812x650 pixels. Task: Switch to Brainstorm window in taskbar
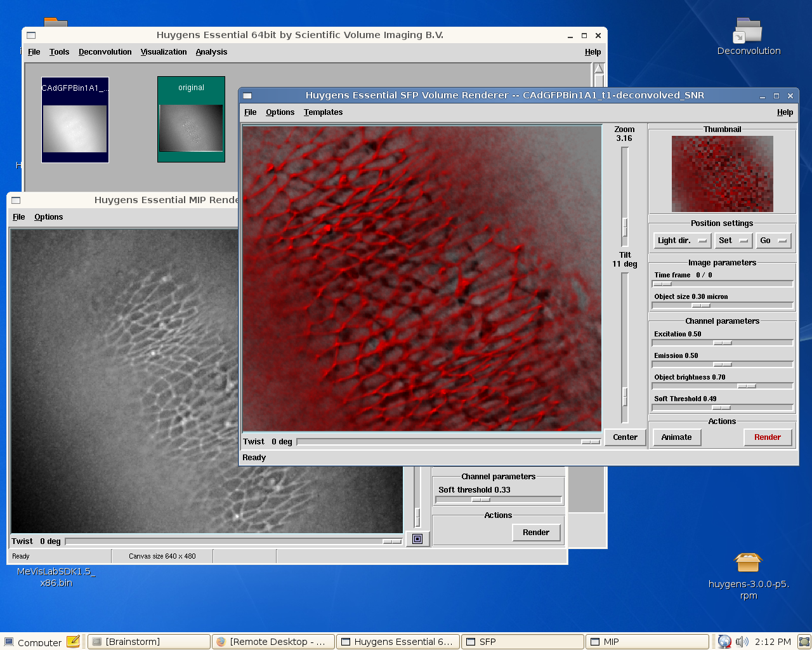pyautogui.click(x=148, y=642)
